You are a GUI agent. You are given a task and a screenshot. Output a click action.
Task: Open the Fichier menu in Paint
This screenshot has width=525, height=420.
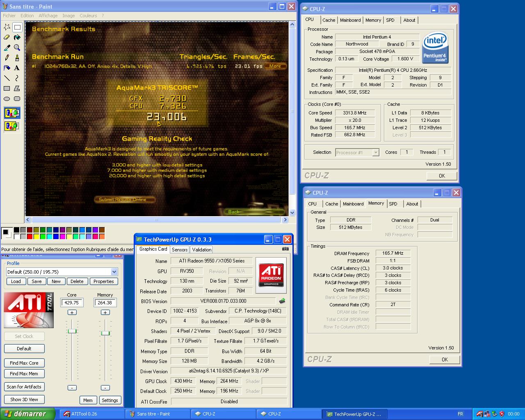pos(9,16)
